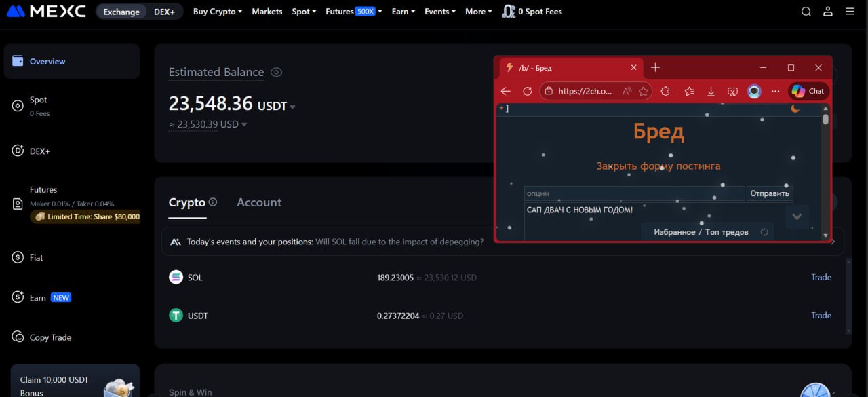
Task: Open the MEXC user account icon
Action: pyautogui.click(x=828, y=12)
